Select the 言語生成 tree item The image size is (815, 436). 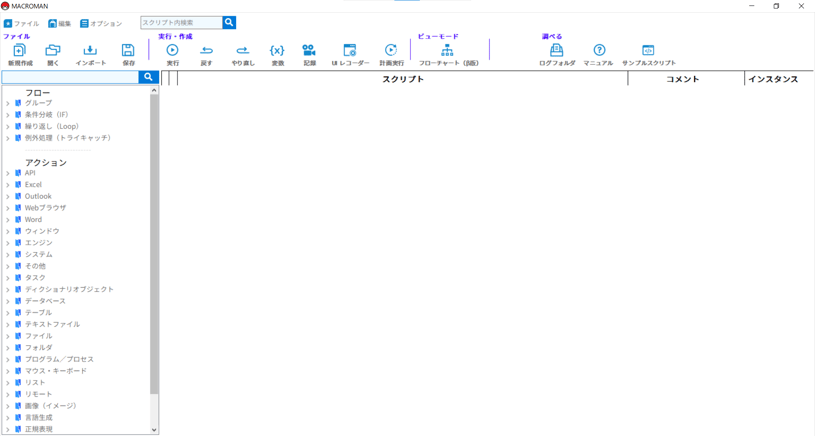(38, 417)
